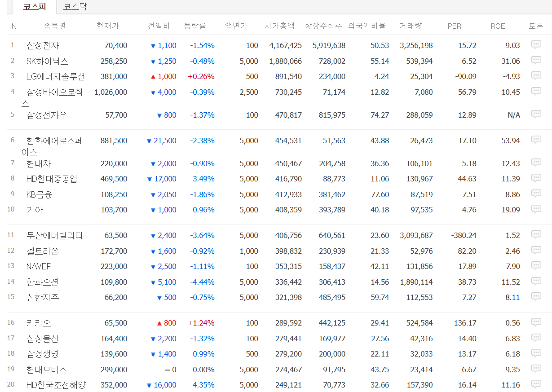Click discussion icon in NAVER row
The width and height of the screenshot is (552, 392).
[x=536, y=266]
